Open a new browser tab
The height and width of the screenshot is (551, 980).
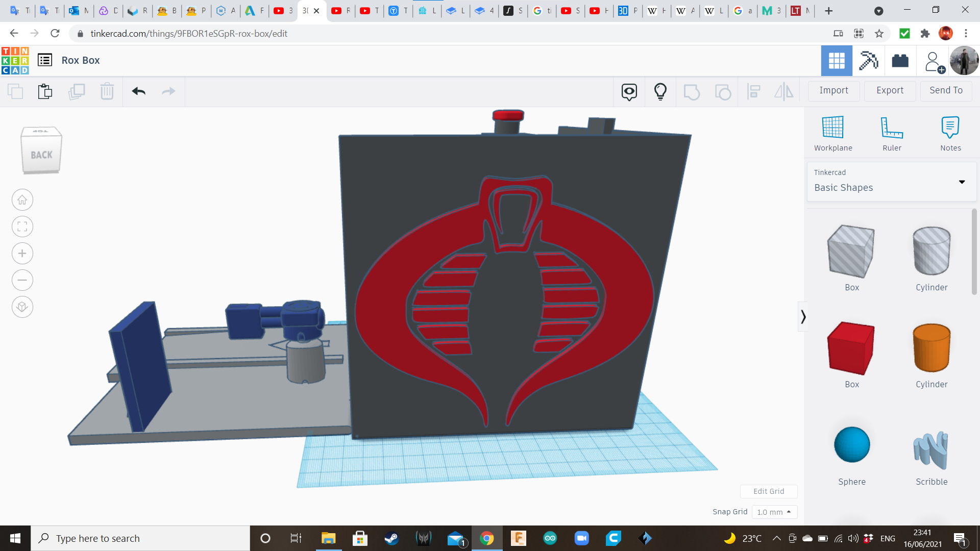click(828, 11)
